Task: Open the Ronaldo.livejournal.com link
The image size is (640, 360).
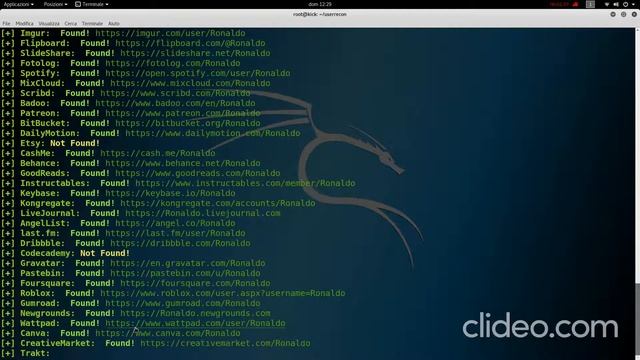Action: pyautogui.click(x=203, y=213)
